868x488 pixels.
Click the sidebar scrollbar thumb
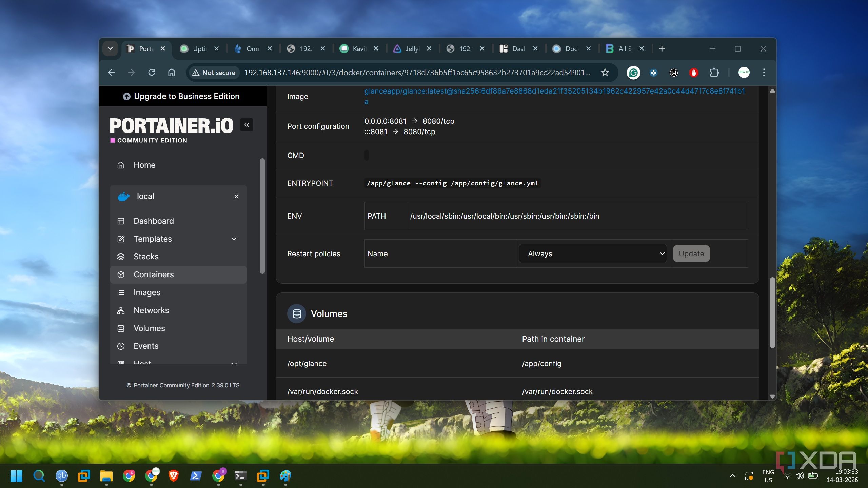pyautogui.click(x=262, y=216)
